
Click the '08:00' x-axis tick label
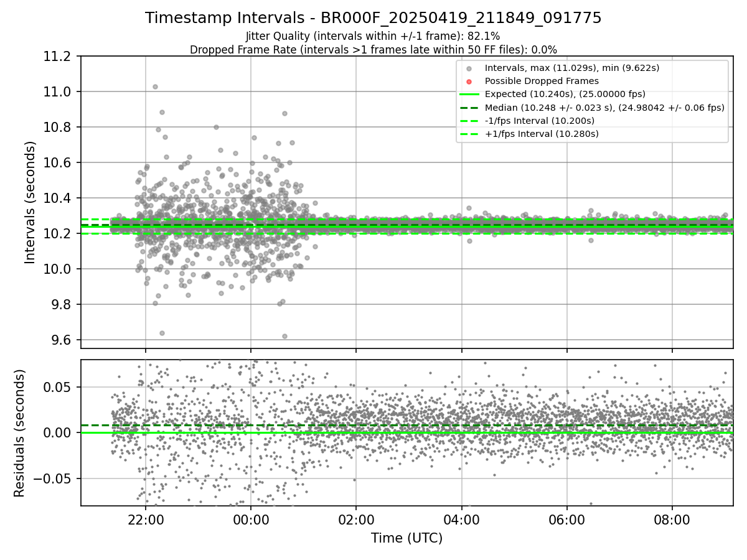point(672,519)
